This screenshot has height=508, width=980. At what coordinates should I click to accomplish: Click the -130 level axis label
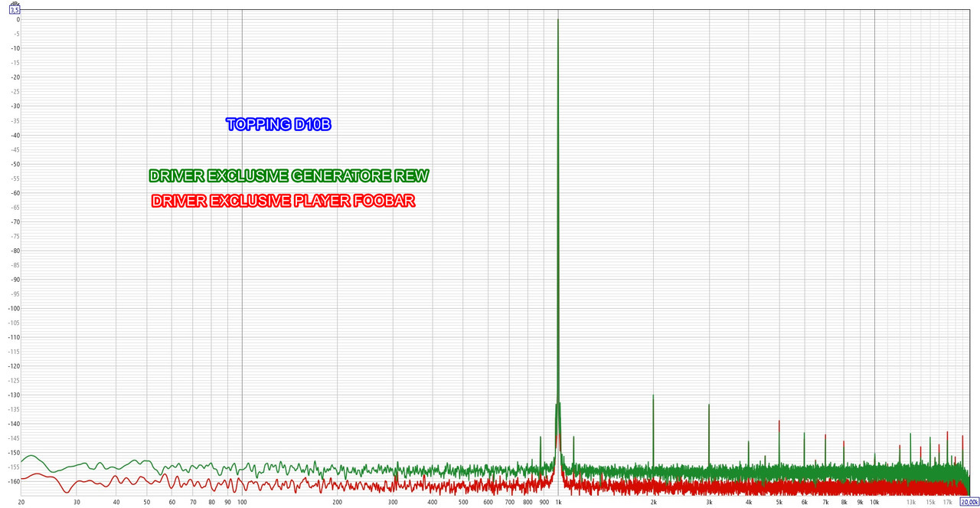tap(13, 395)
